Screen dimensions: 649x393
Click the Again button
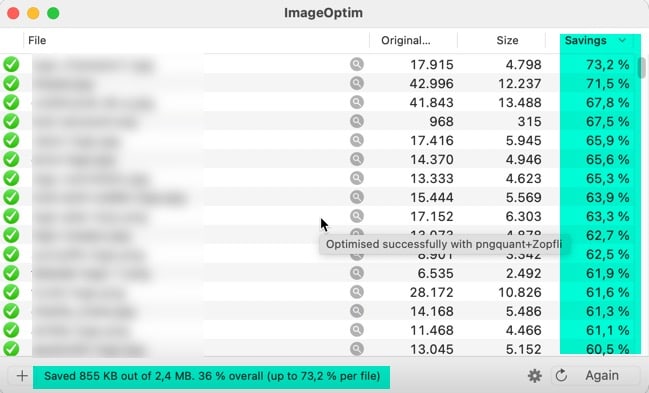(x=602, y=376)
